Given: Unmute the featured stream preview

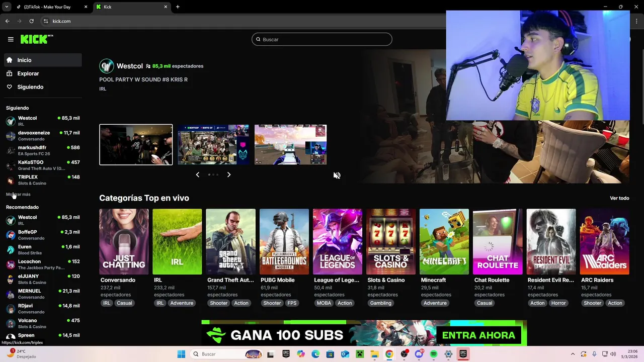Looking at the screenshot, I should [337, 175].
